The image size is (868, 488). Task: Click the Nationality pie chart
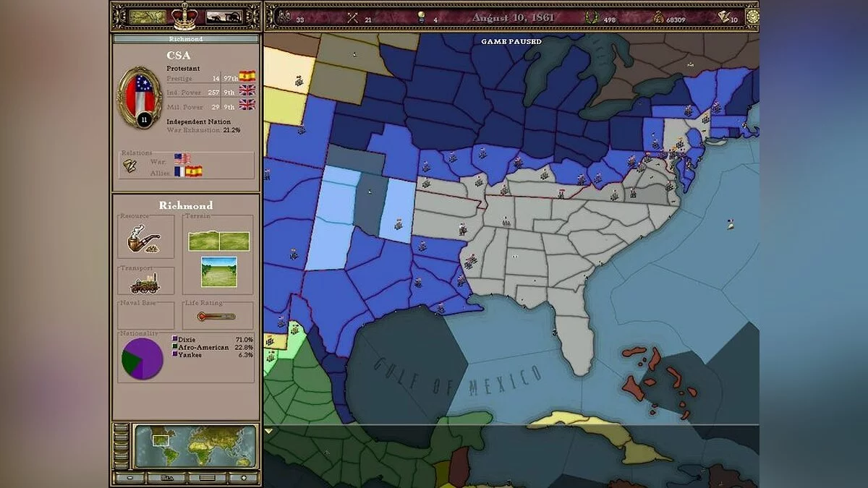142,359
